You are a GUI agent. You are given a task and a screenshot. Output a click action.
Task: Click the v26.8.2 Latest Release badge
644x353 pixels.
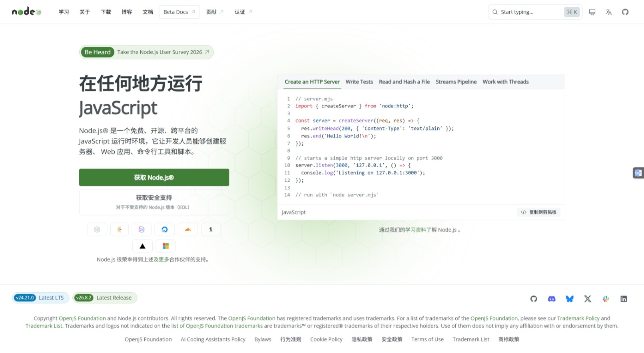105,298
